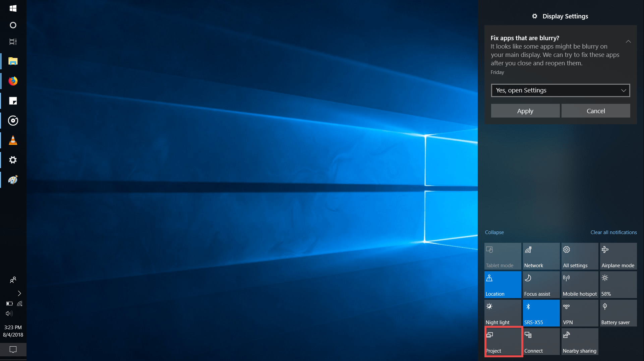Enable Airplane mode

[618, 256]
